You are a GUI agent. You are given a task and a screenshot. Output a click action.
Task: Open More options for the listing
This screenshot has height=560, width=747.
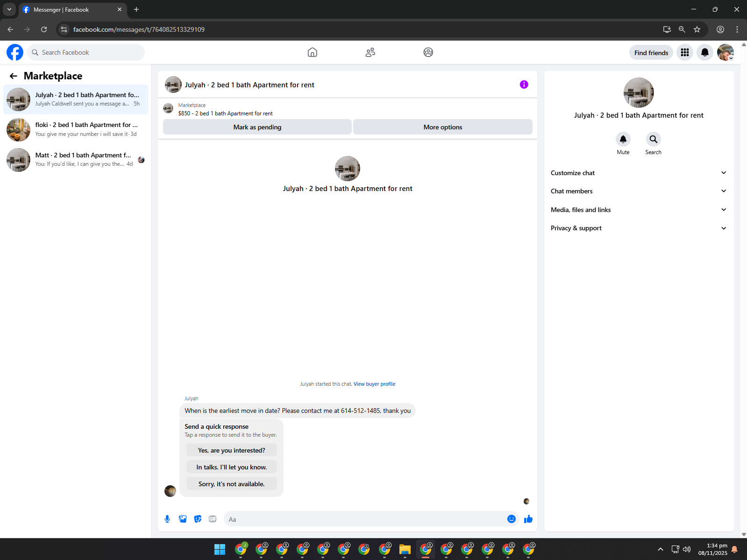(x=443, y=127)
